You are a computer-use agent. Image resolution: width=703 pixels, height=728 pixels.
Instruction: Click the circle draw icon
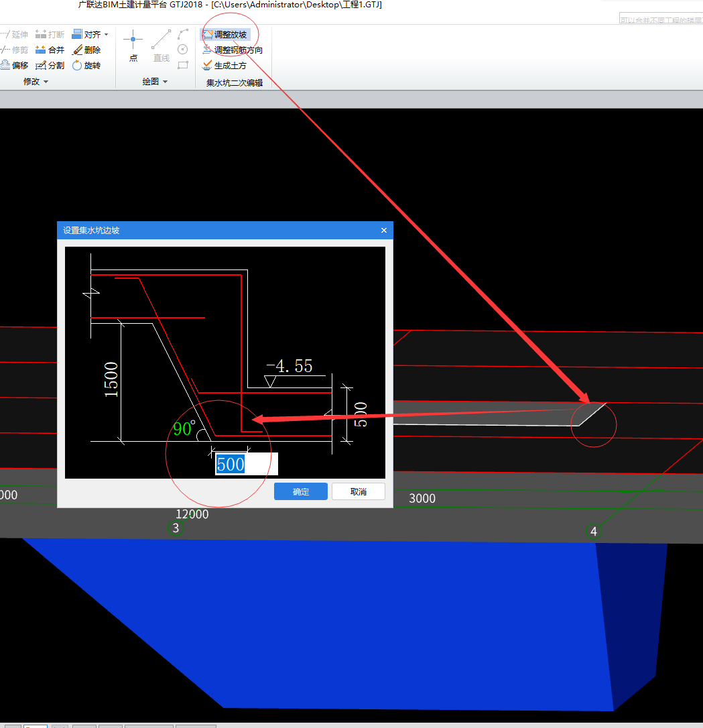click(183, 50)
